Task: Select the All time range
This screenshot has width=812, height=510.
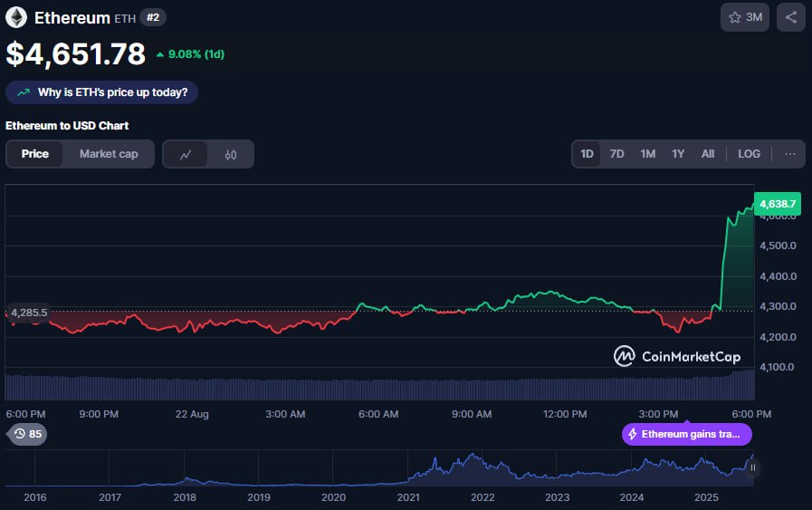Action: [x=708, y=154]
